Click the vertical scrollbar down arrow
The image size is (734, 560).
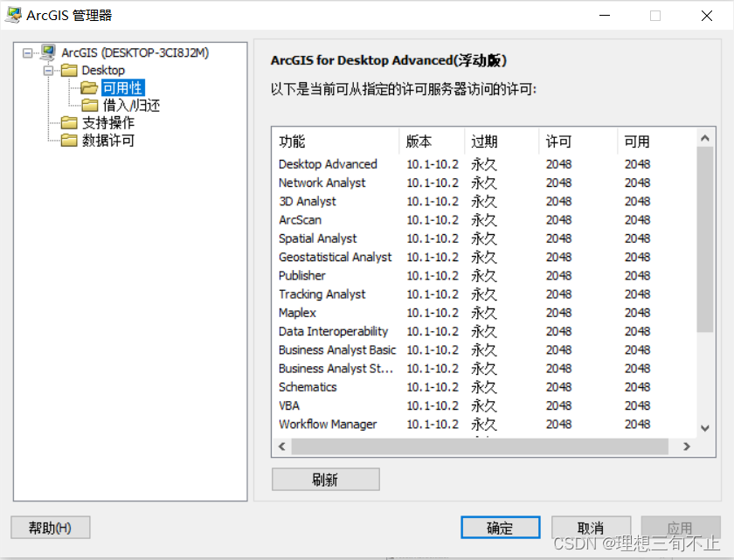point(705,428)
